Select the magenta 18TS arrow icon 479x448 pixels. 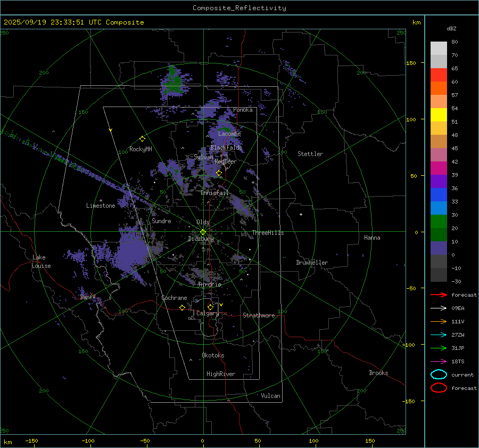(x=439, y=361)
